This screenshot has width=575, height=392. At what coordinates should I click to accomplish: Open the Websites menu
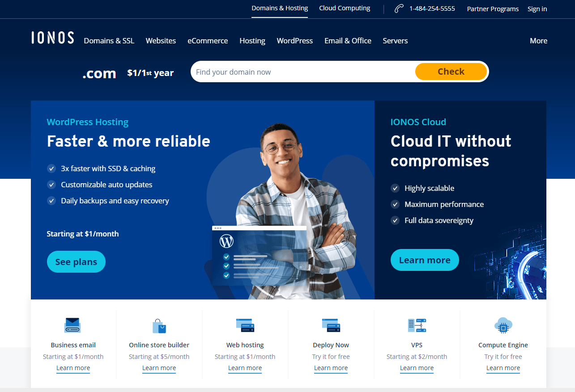(161, 41)
